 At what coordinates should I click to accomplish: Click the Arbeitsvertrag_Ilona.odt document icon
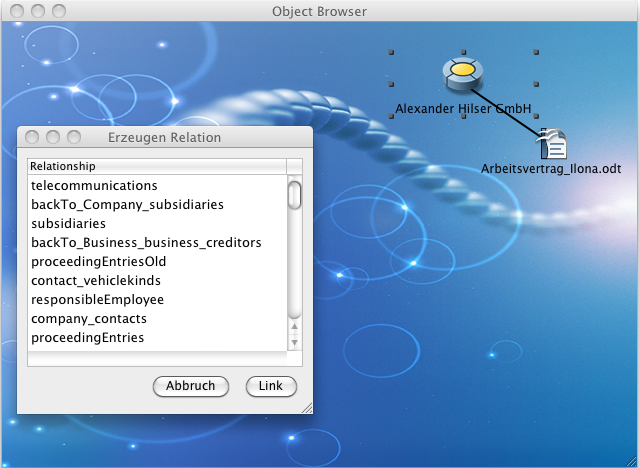pyautogui.click(x=552, y=144)
